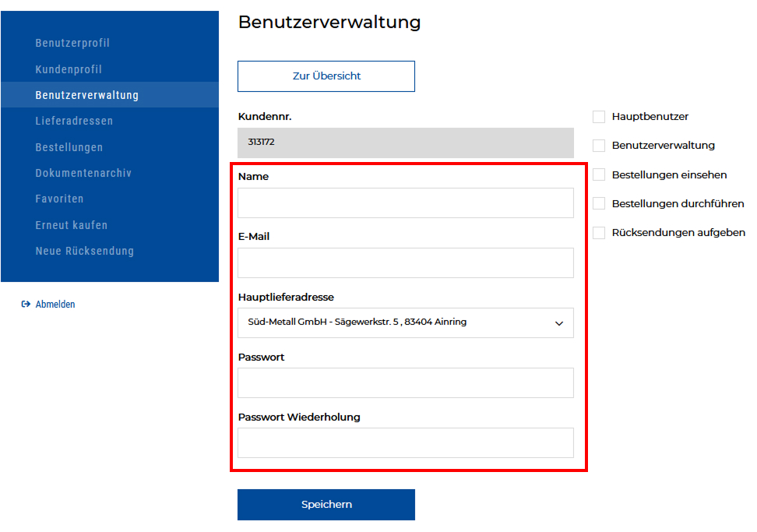Image resolution: width=757 pixels, height=532 pixels.
Task: Toggle the Bestellungen durchführen checkbox
Action: click(599, 203)
